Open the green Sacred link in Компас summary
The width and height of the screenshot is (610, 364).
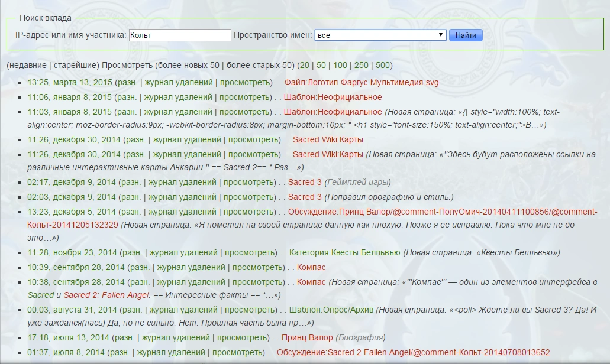[x=40, y=295]
